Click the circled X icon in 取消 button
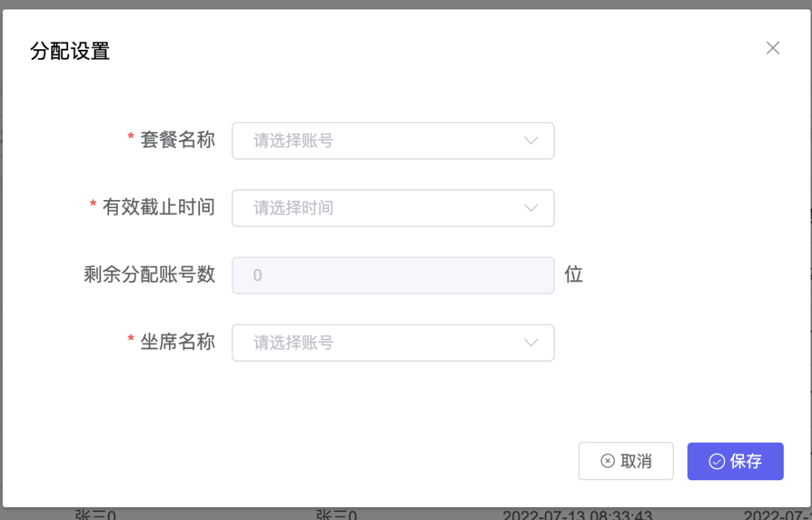Viewport: 812px width, 520px height. [x=608, y=461]
